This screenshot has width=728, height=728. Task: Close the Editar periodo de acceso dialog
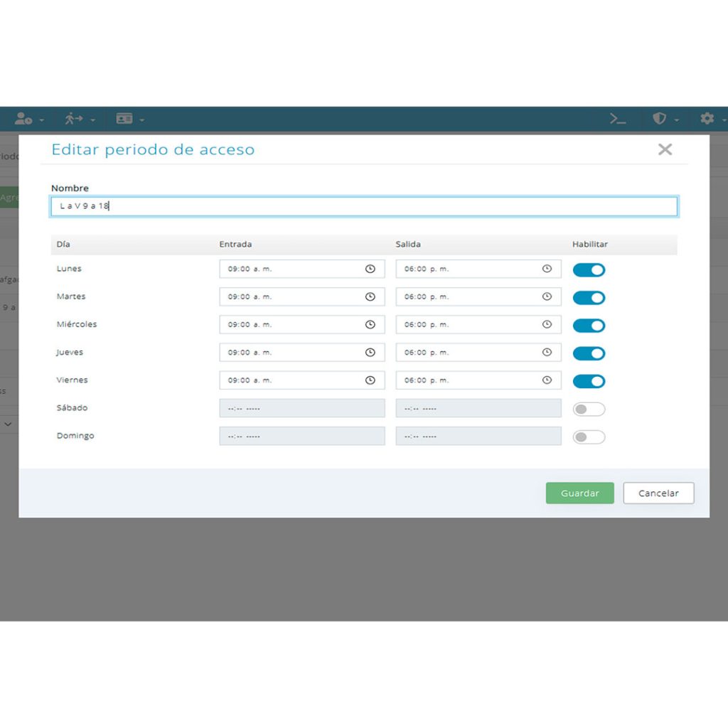coord(665,149)
